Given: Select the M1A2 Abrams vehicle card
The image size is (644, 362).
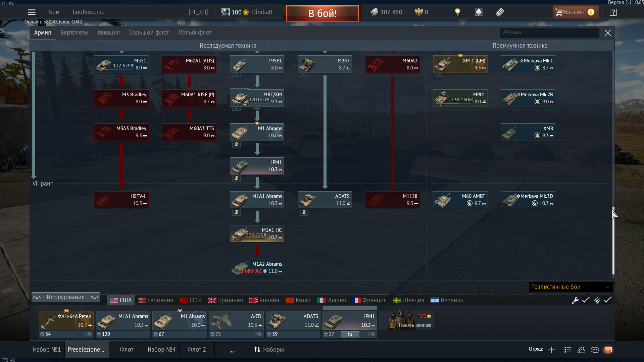Looking at the screenshot, I should [x=257, y=267].
